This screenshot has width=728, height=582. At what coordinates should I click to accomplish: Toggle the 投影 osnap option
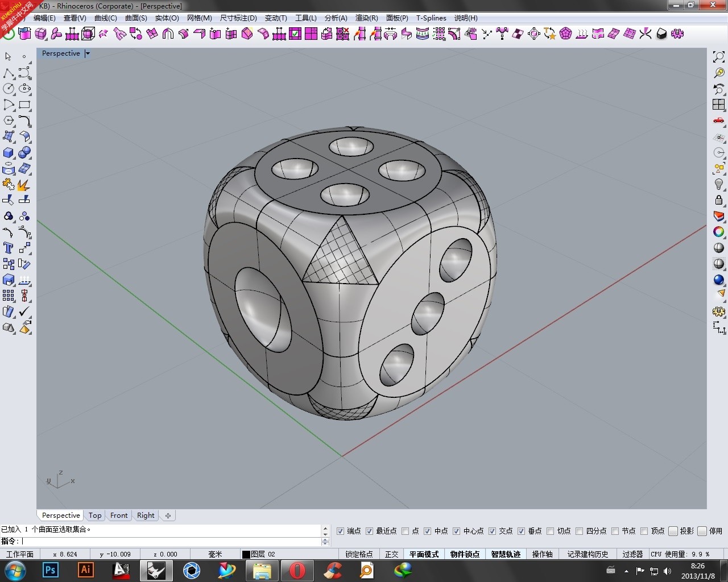(673, 531)
